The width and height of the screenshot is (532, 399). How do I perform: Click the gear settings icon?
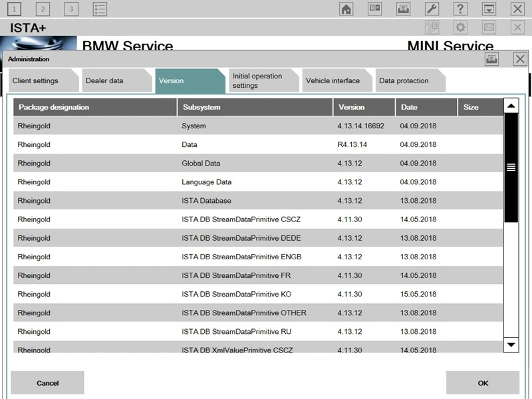[x=460, y=27]
